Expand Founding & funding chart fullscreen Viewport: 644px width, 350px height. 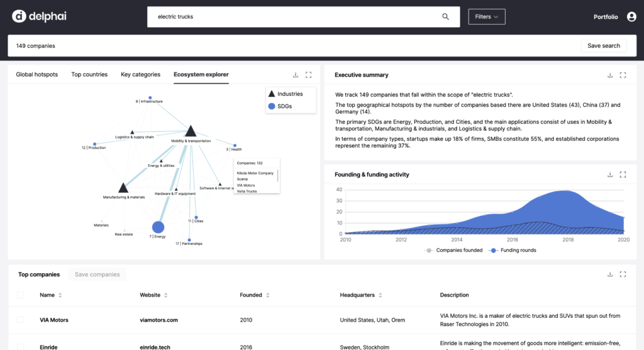click(623, 175)
